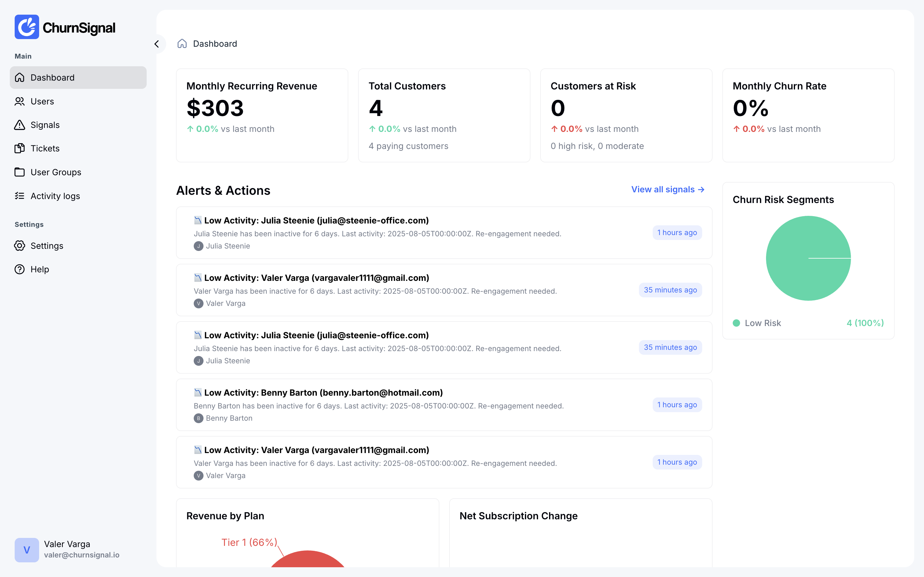Screen dimensions: 924x577
Task: Click the Help question mark icon
Action: 20,269
